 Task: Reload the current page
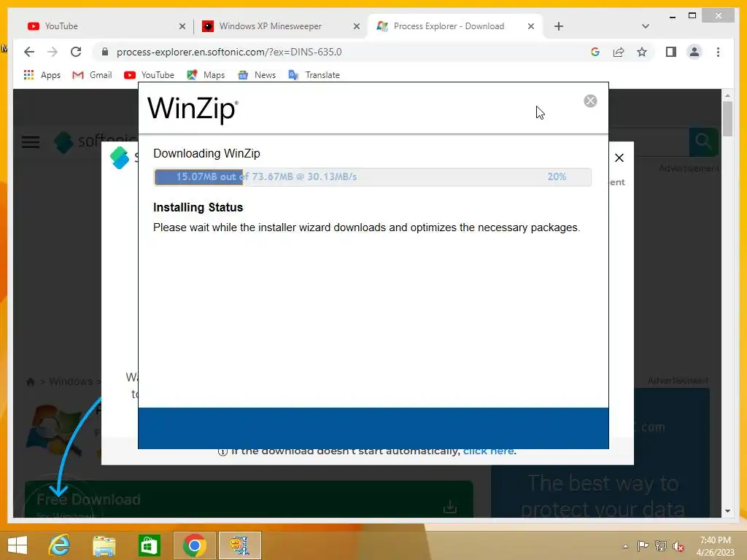tap(76, 52)
